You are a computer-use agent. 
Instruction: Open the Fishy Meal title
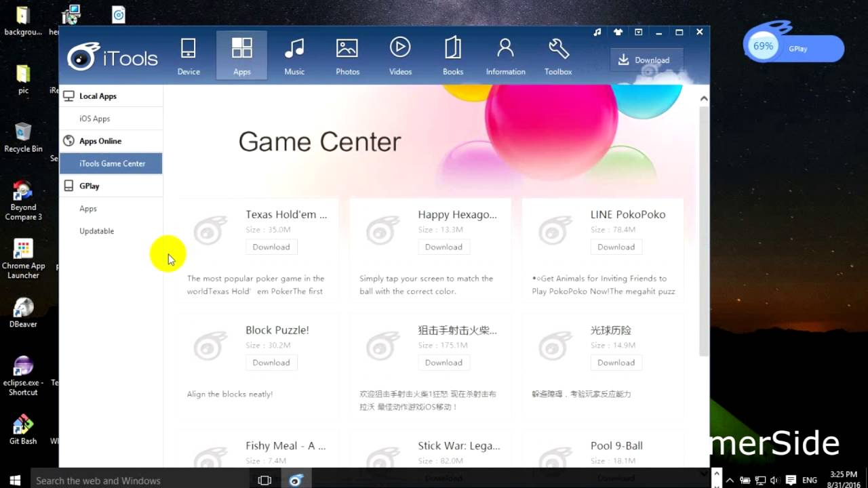click(x=285, y=446)
